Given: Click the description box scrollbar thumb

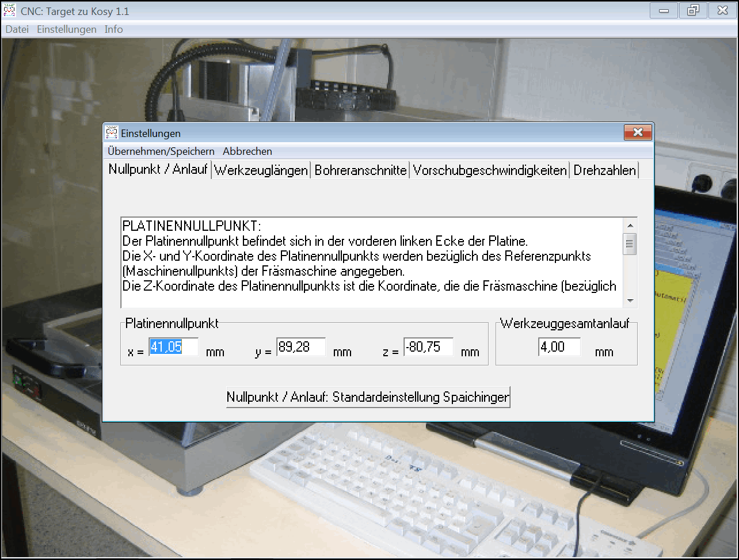Looking at the screenshot, I should (630, 244).
